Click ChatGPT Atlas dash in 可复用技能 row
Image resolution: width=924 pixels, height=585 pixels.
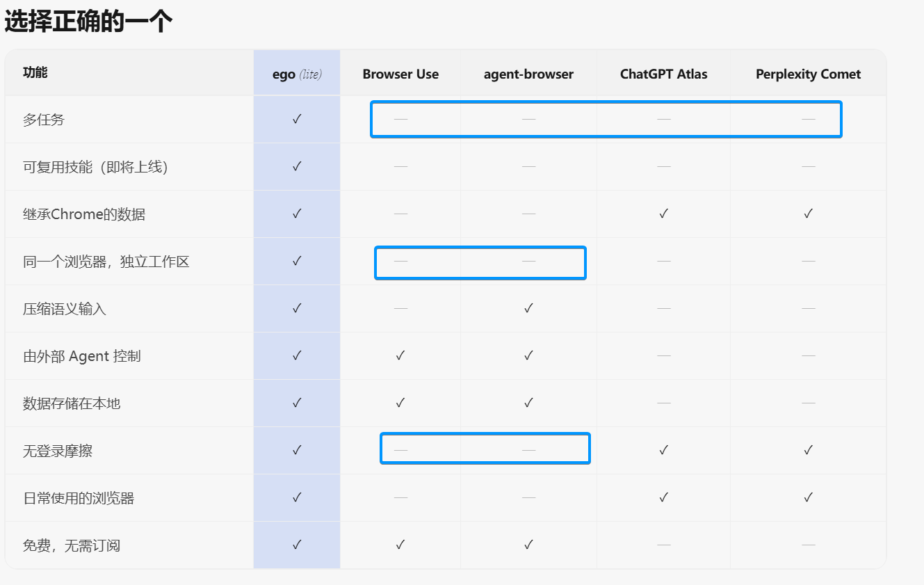tap(663, 167)
